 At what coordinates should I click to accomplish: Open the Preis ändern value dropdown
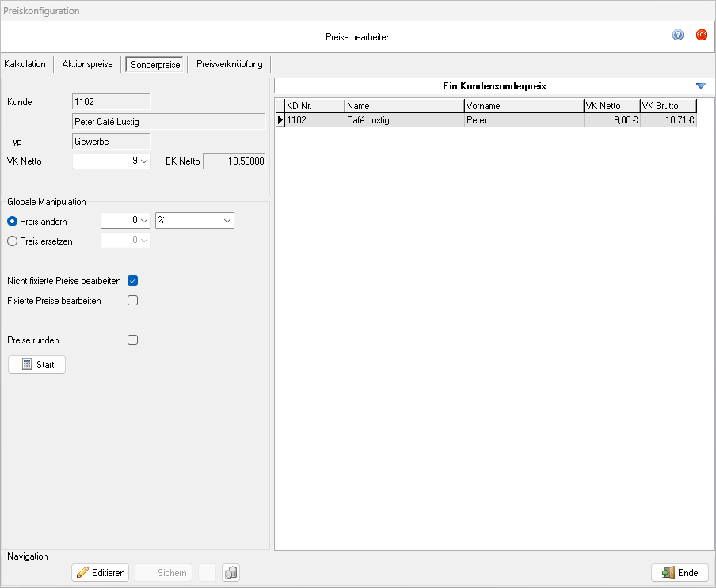[144, 222]
